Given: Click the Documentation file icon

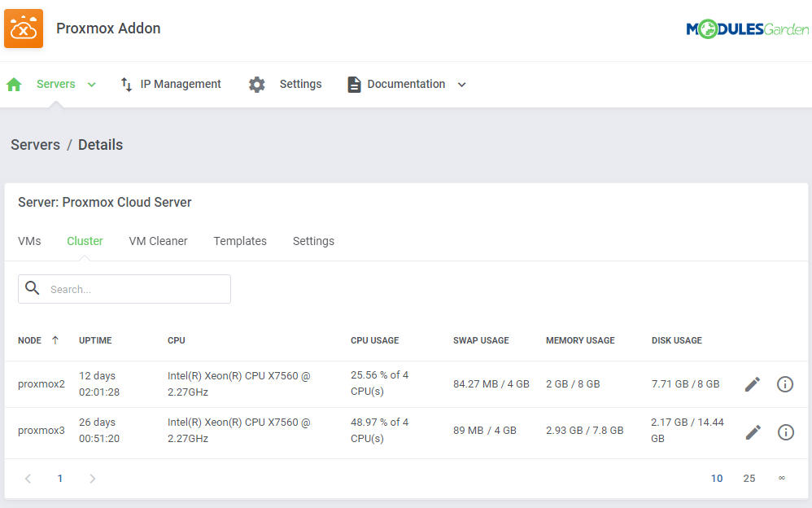Looking at the screenshot, I should (354, 85).
